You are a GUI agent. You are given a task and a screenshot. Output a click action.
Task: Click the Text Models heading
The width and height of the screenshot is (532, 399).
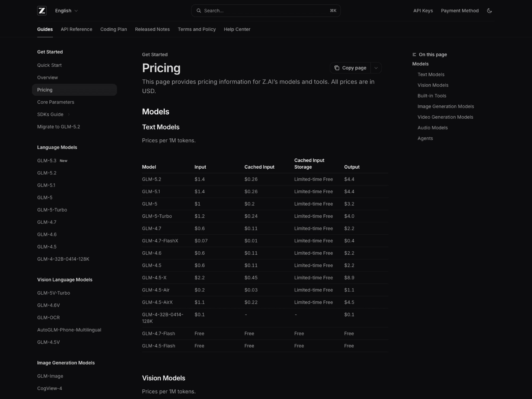tap(161, 127)
